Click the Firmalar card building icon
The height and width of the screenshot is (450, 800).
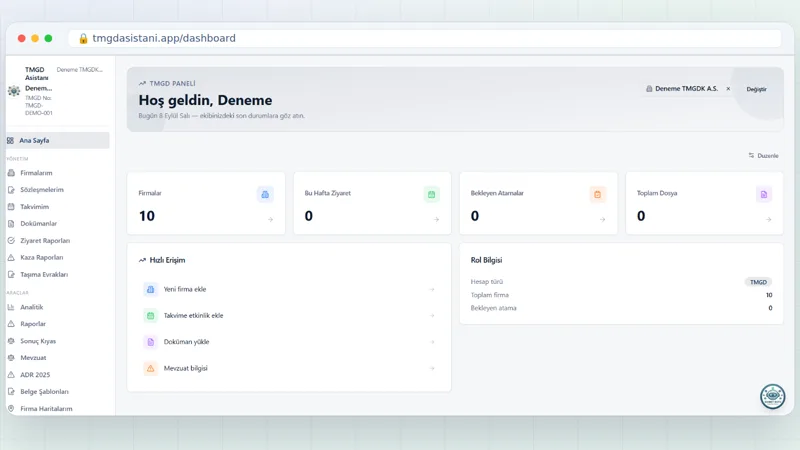[265, 194]
